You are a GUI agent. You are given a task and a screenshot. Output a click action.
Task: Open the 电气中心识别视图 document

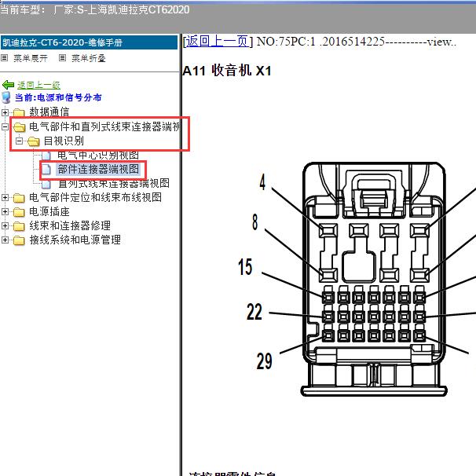tap(98, 155)
